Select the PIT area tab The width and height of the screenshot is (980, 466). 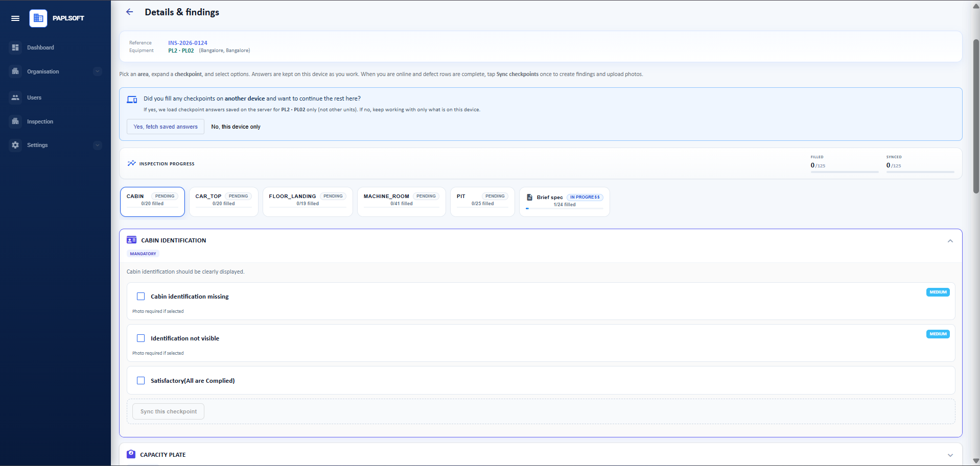[482, 202]
